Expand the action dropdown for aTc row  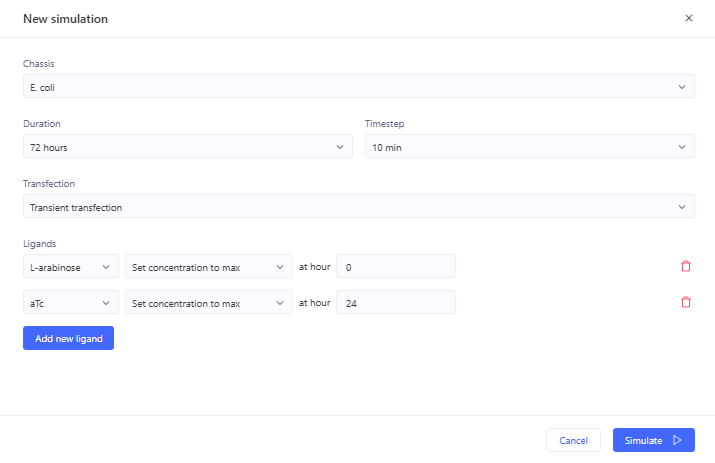[x=209, y=302]
